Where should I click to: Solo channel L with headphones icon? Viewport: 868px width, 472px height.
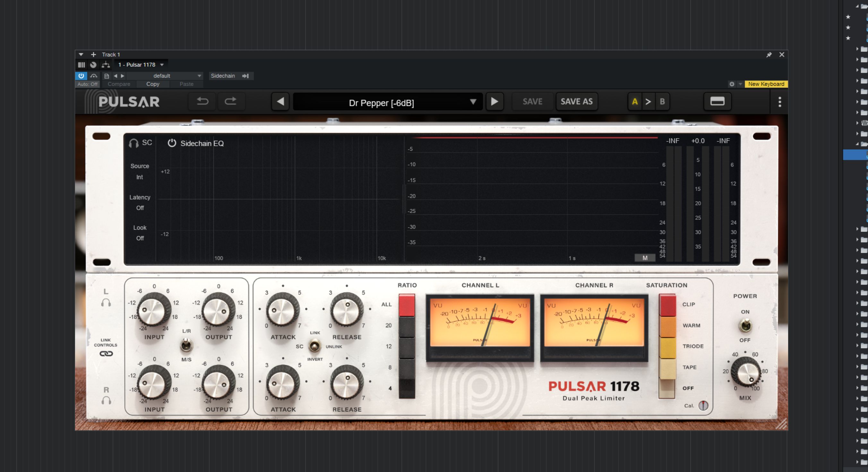(x=106, y=303)
